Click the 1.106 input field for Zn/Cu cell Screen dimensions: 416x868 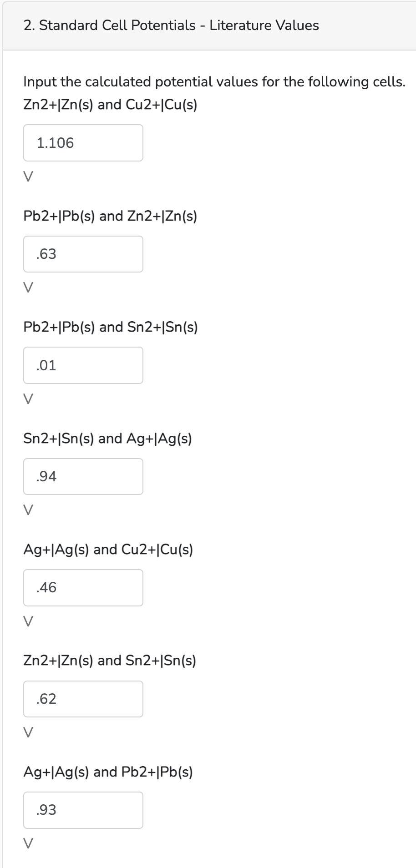coord(83,143)
